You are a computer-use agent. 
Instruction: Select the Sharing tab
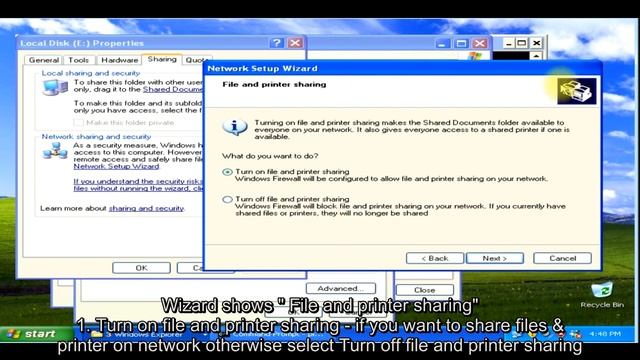(162, 59)
